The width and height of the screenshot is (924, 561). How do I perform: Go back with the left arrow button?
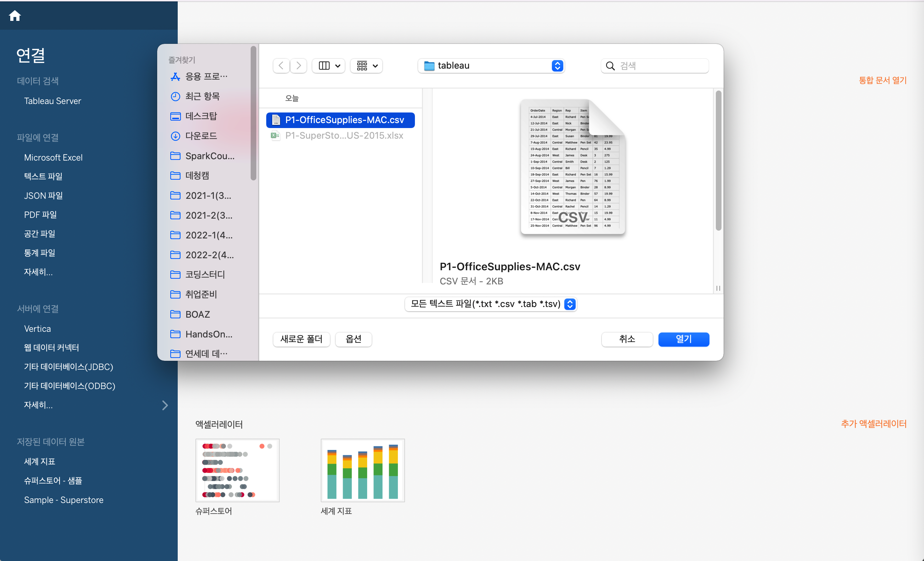click(281, 65)
